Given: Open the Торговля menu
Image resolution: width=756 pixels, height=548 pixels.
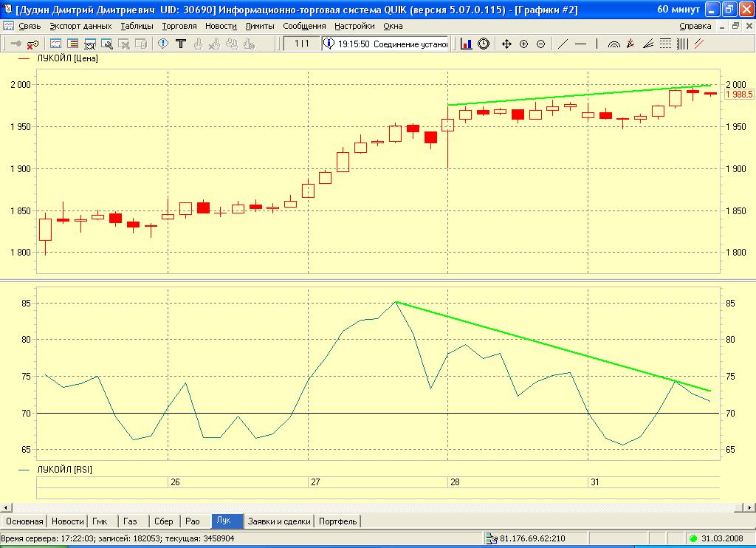Looking at the screenshot, I should click(179, 26).
